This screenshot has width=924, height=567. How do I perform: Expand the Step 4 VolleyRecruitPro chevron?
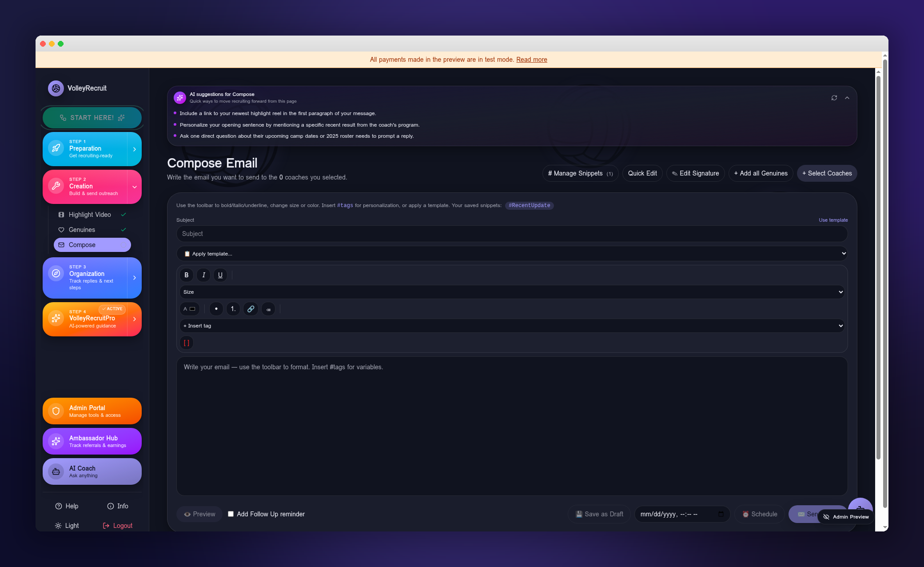click(135, 319)
